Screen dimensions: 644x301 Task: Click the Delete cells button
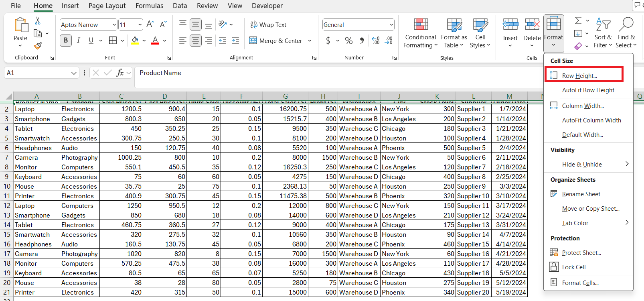pos(532,33)
